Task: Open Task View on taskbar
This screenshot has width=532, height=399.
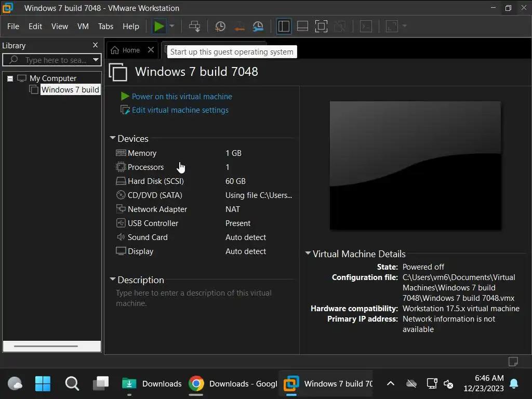Action: point(101,383)
